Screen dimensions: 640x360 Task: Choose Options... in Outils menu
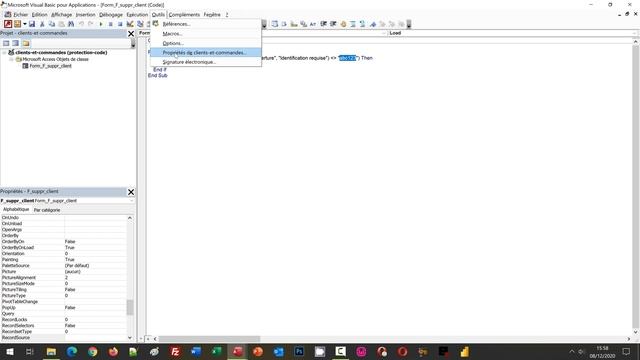(x=206, y=43)
